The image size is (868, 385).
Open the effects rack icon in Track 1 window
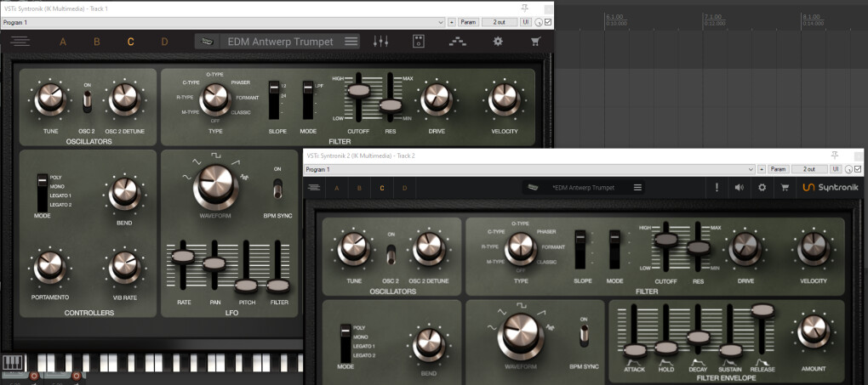(x=419, y=42)
